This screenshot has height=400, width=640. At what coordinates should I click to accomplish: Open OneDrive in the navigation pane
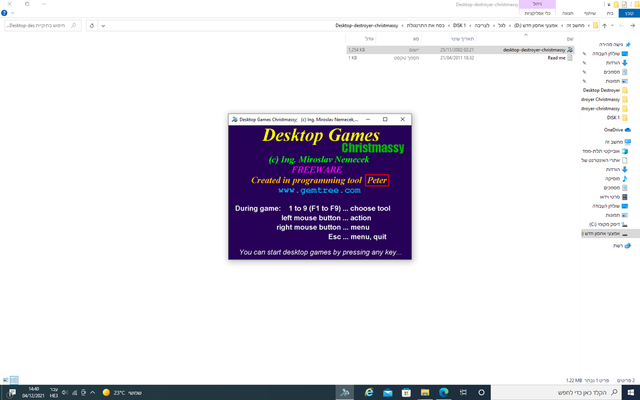click(x=617, y=130)
